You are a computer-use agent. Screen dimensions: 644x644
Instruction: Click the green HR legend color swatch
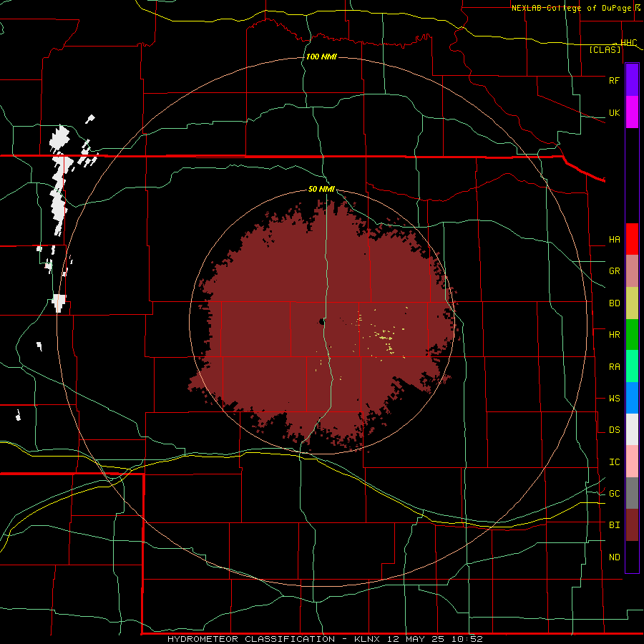(x=632, y=335)
